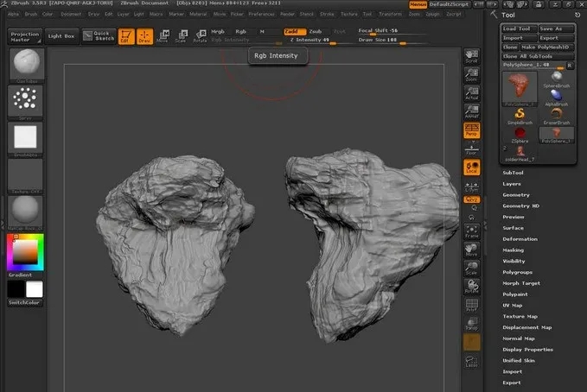The image size is (587, 392).
Task: Click the right shelf Scale view icon
Action: 472,269
